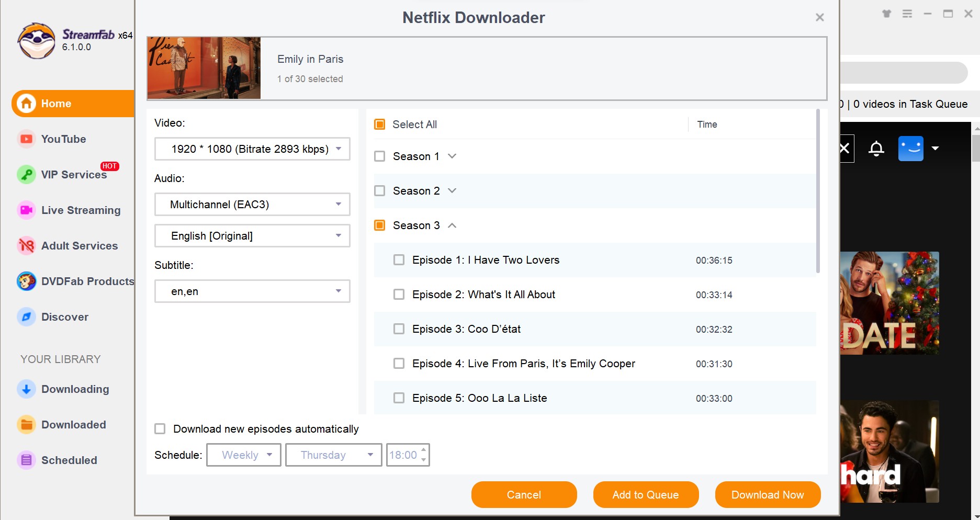
Task: Check the Season 1 checkbox
Action: pos(380,156)
